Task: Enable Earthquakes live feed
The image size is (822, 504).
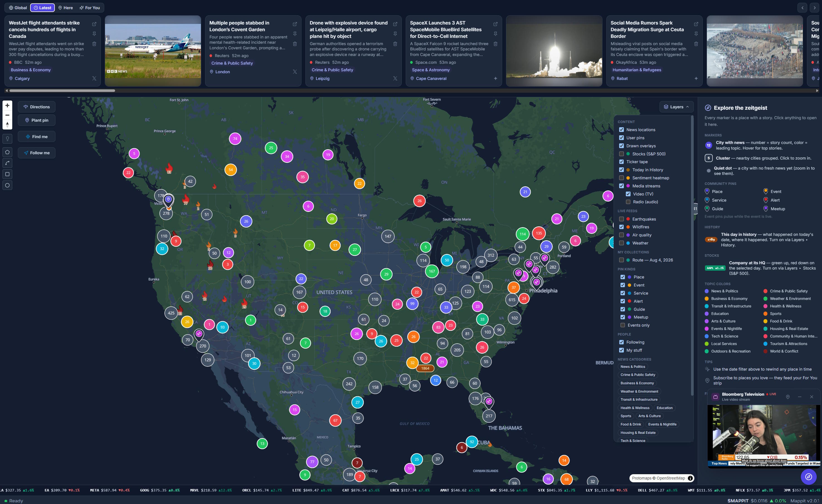Action: [621, 219]
